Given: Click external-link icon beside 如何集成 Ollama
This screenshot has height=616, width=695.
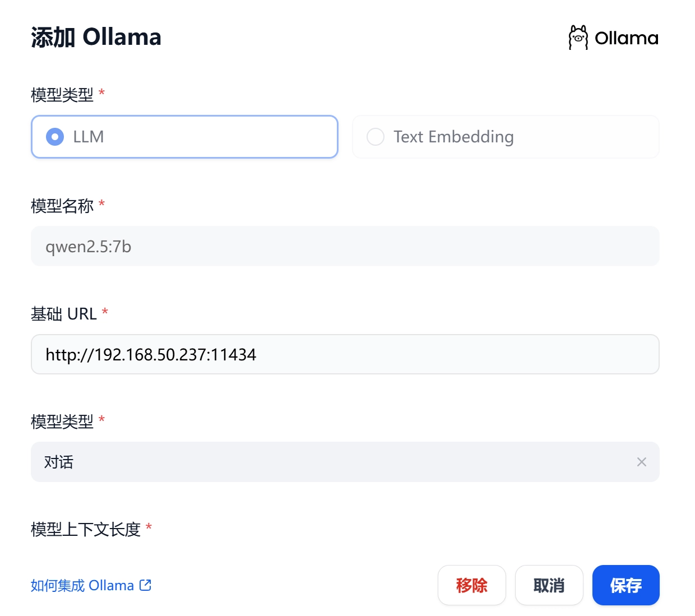Looking at the screenshot, I should 146,585.
